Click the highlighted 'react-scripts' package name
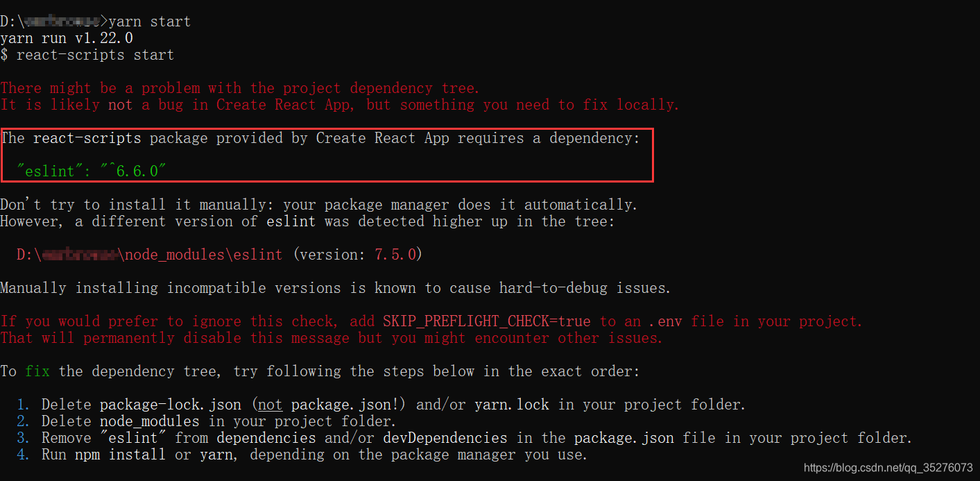The width and height of the screenshot is (980, 481). click(x=87, y=138)
